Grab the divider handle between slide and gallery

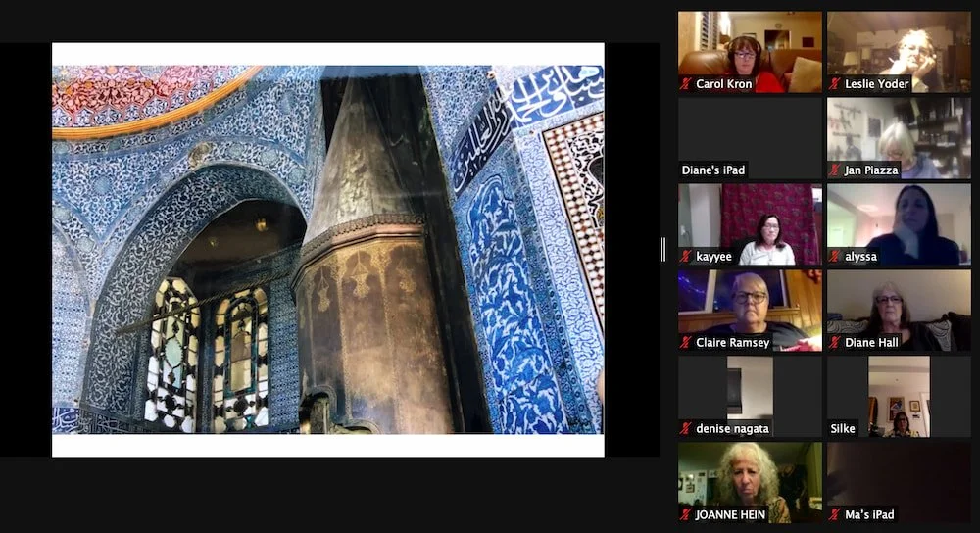[663, 249]
